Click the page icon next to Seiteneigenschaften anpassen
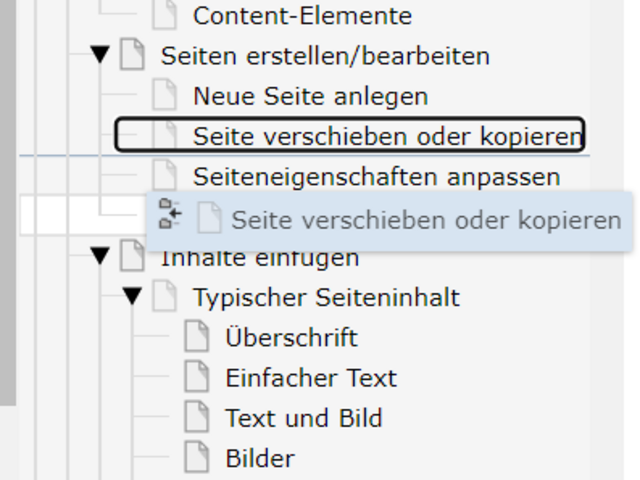Viewport: 640px width, 480px height. point(164,176)
